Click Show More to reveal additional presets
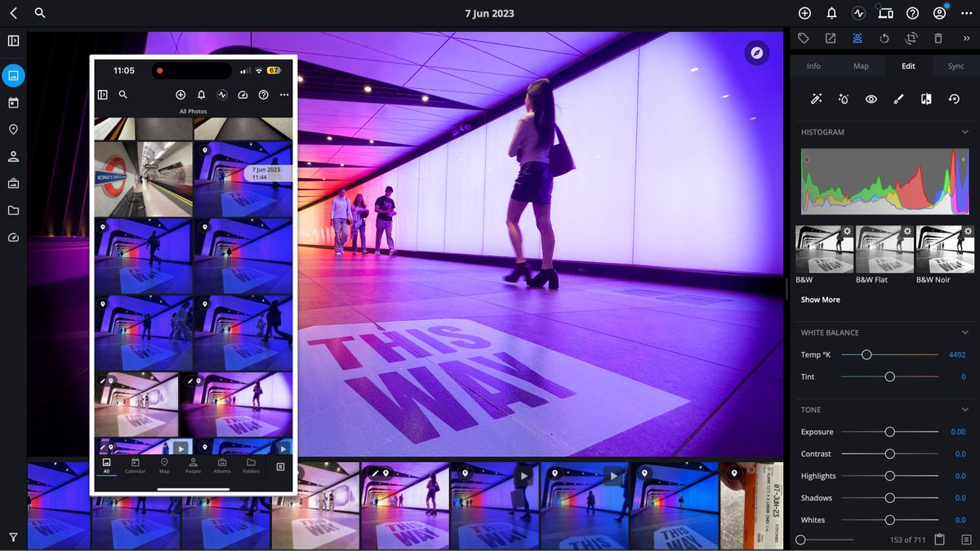The image size is (980, 551). tap(819, 300)
